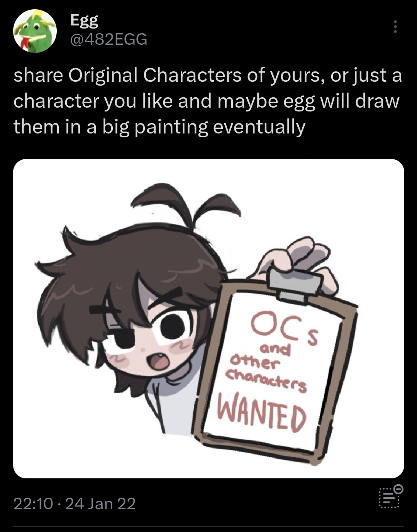Tap the 24 Jan 22 date
The image size is (417, 532).
tap(100, 503)
